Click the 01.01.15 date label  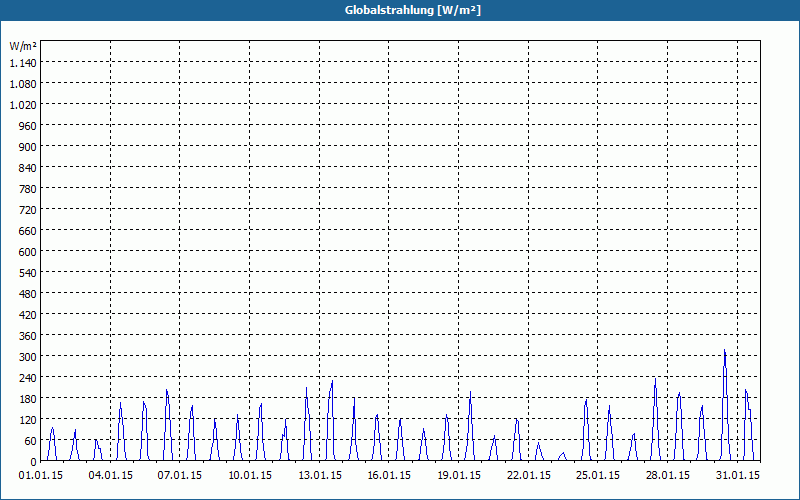pyautogui.click(x=41, y=476)
